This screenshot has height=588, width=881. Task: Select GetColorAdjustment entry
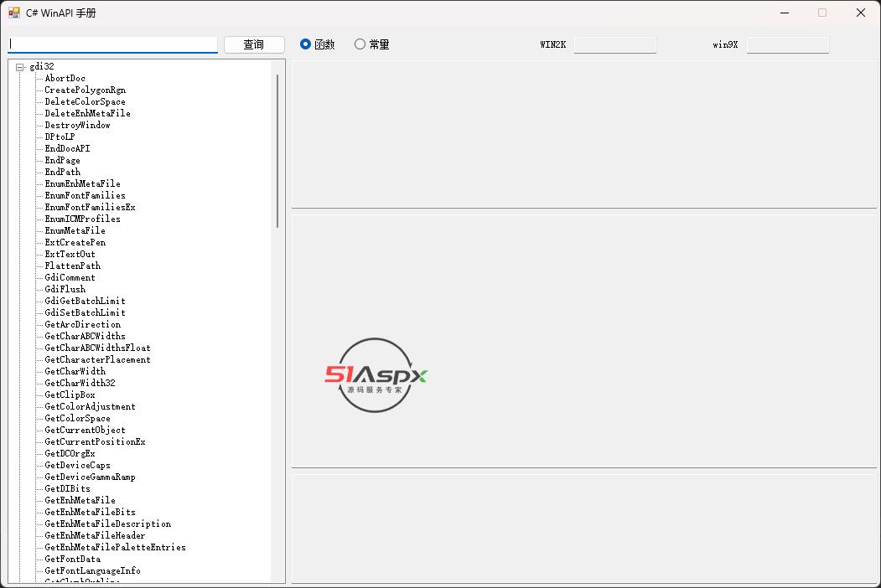(90, 406)
